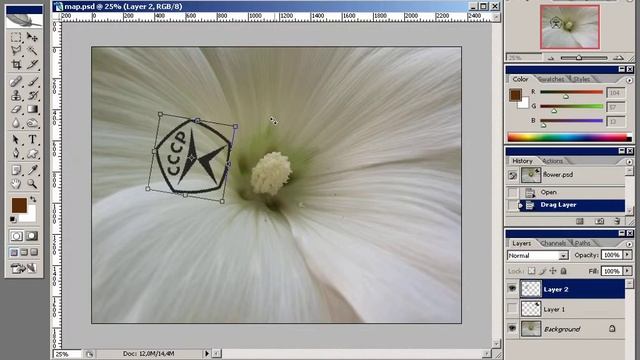This screenshot has height=360, width=640.
Task: Select the Custom Shape tool
Action: [x=32, y=153]
